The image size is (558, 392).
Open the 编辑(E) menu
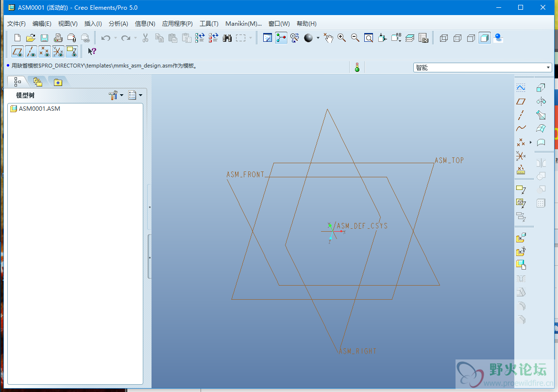tap(42, 23)
